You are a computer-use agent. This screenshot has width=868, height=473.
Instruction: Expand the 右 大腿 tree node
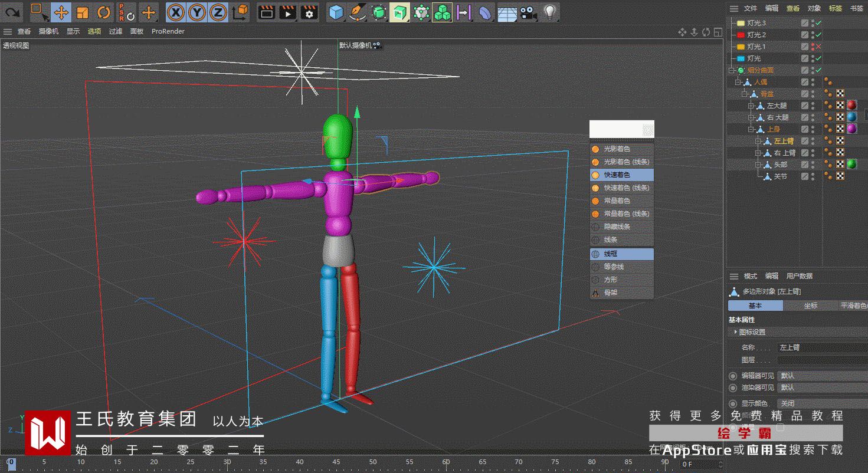[751, 117]
